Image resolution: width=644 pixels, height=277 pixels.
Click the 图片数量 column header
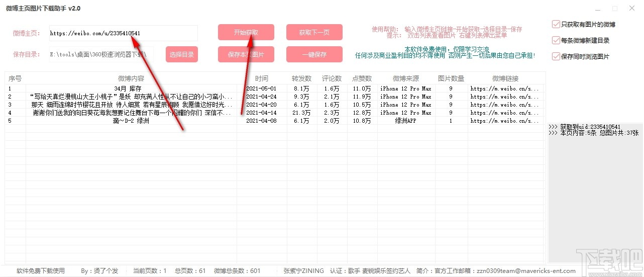(451, 78)
